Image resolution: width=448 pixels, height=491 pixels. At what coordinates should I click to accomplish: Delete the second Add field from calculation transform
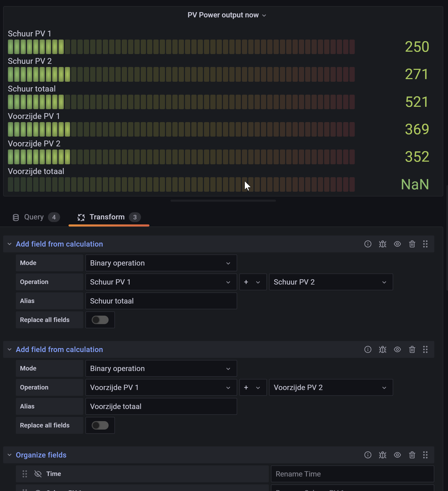click(412, 349)
